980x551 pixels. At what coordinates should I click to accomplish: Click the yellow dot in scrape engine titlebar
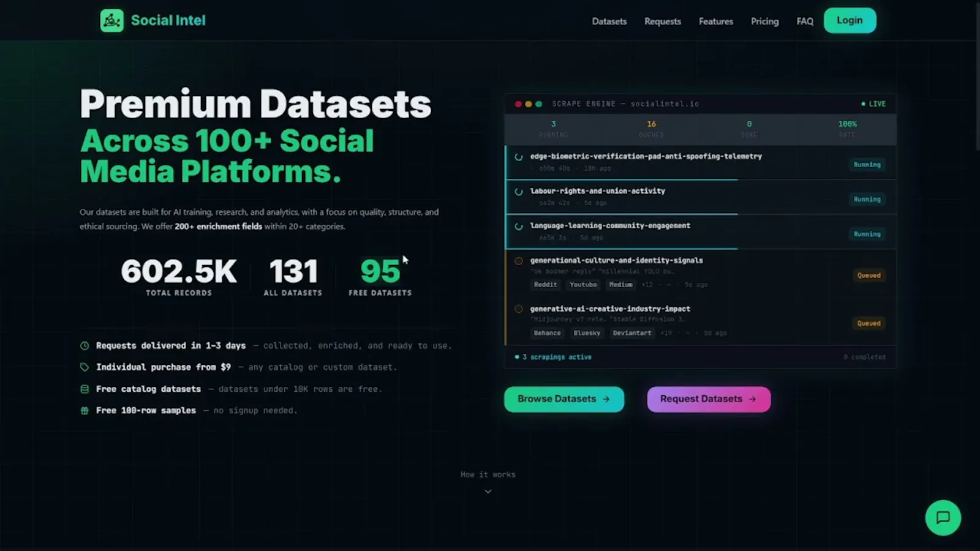click(529, 104)
